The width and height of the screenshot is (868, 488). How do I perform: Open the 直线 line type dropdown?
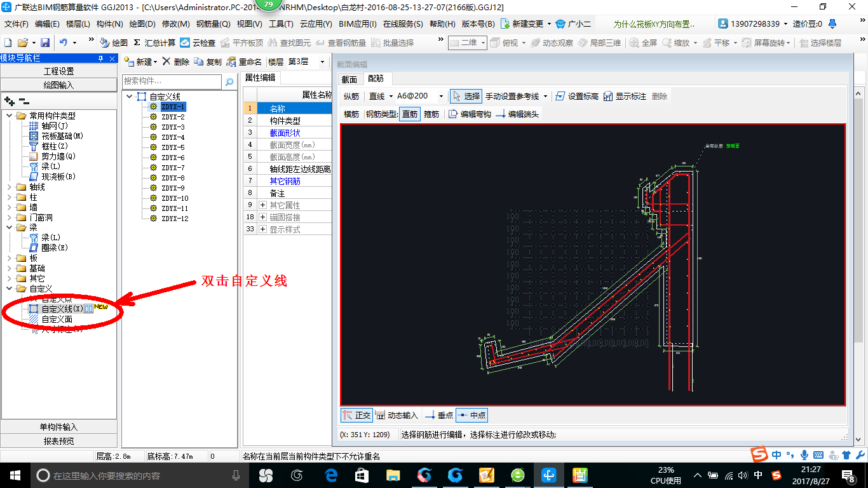click(x=390, y=96)
